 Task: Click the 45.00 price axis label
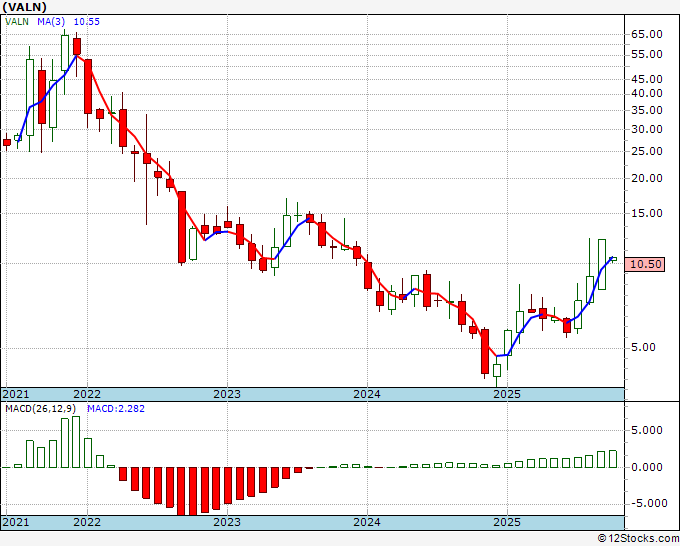click(x=647, y=79)
